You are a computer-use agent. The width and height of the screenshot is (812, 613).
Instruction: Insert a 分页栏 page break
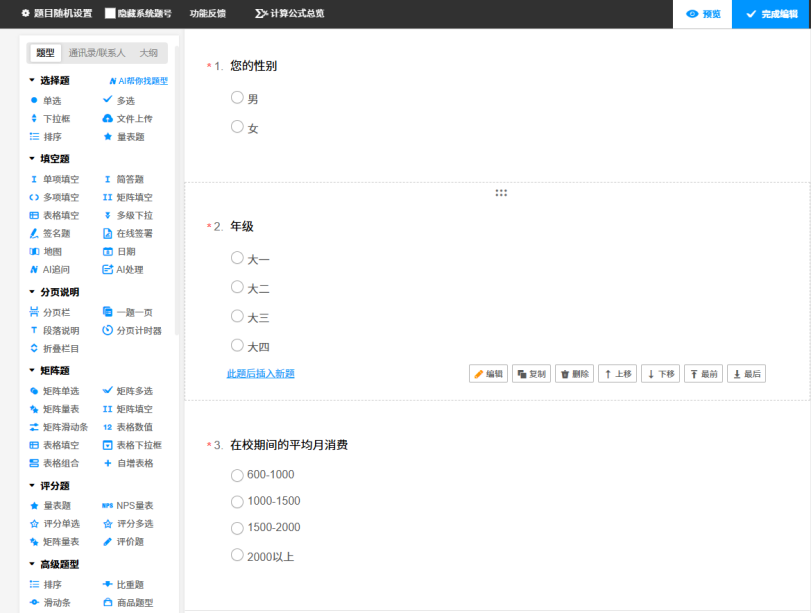(50, 312)
